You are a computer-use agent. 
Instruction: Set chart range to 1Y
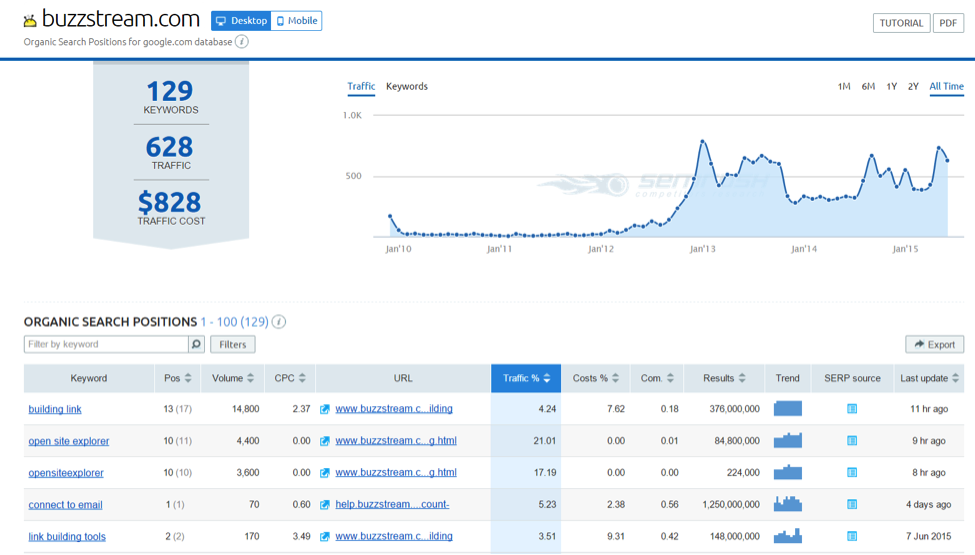pos(892,86)
